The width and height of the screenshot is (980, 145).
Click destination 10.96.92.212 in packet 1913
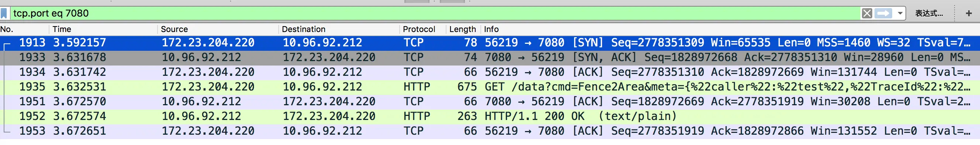(322, 43)
